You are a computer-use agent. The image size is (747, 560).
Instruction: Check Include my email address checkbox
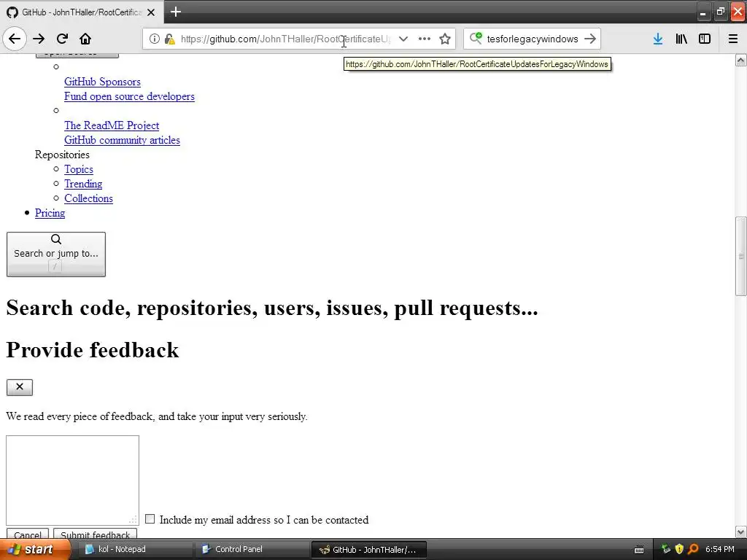[150, 518]
